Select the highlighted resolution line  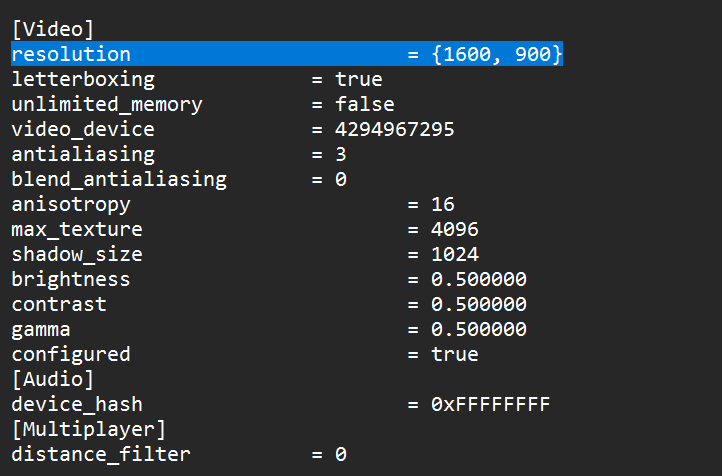(286, 54)
